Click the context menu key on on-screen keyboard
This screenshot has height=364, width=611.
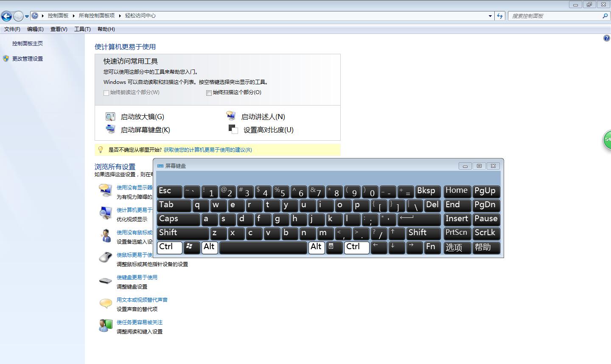[x=334, y=247]
